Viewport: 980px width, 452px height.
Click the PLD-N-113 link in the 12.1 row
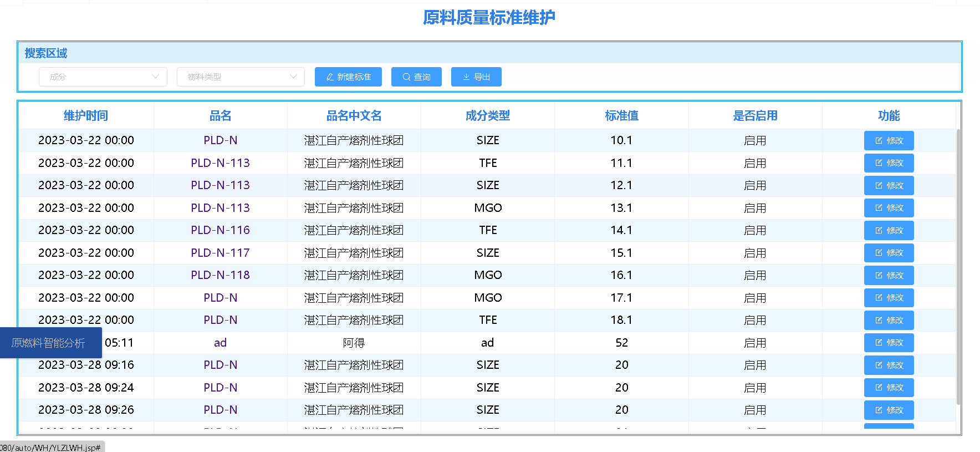(x=220, y=185)
